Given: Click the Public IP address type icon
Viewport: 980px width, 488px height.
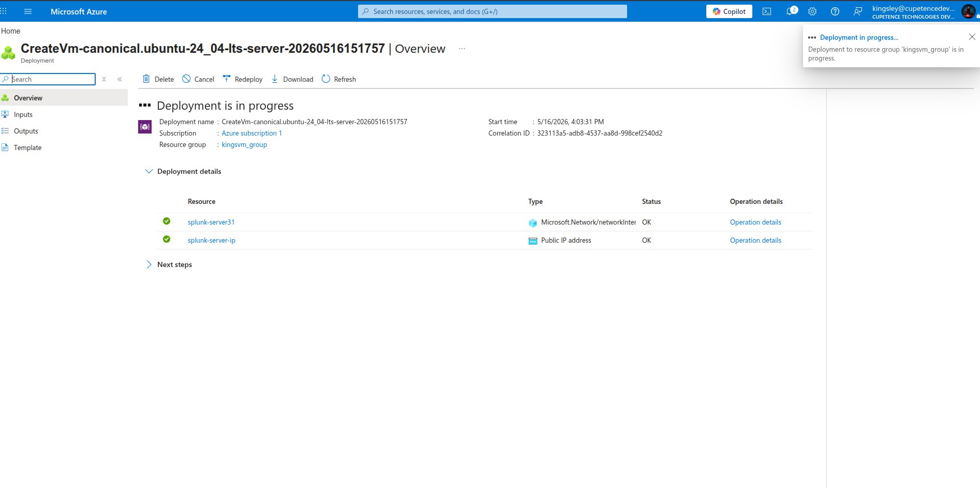Looking at the screenshot, I should (532, 241).
